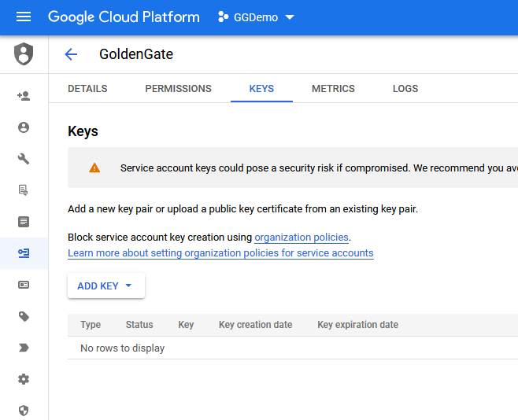Click the list document icon in sidebar
This screenshot has height=420, width=518.
[24, 222]
